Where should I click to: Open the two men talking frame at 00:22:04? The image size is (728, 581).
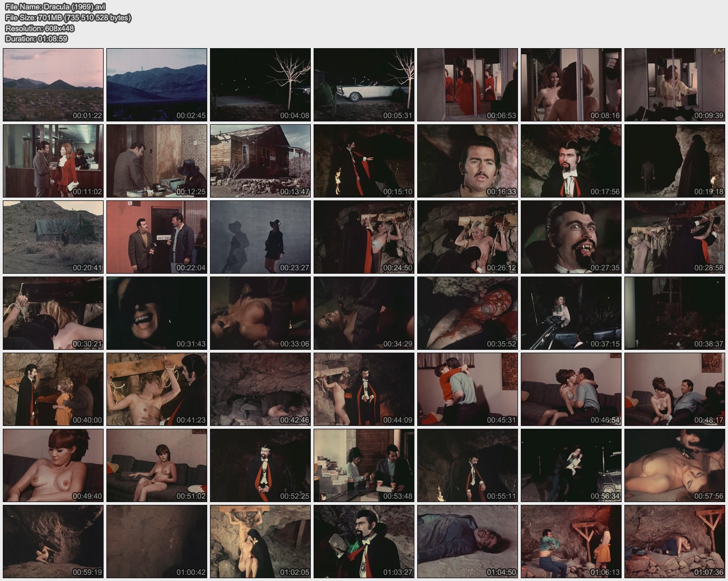157,237
